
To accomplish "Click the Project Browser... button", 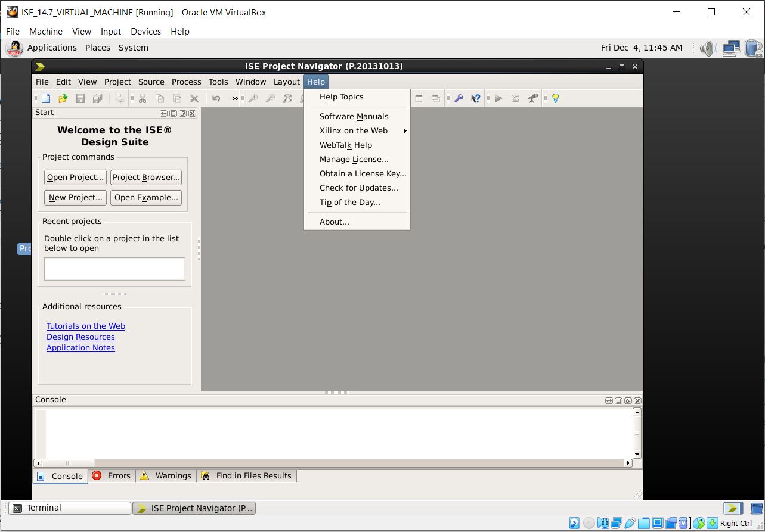I will click(146, 178).
